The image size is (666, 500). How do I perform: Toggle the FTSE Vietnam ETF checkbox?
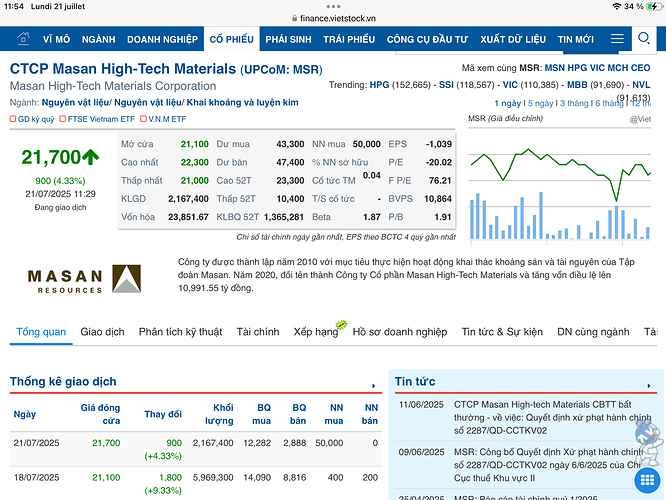point(62,119)
